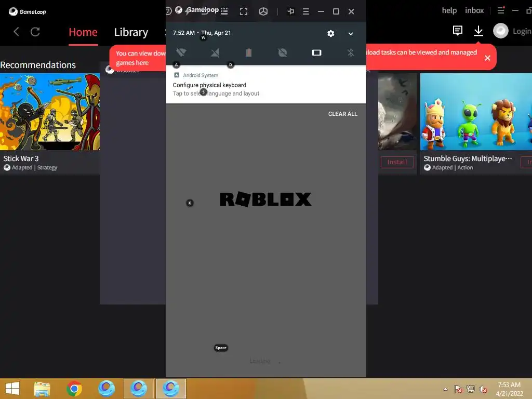The height and width of the screenshot is (399, 532).
Task: Click Stumble Guys: Multiplayer title
Action: click(468, 158)
